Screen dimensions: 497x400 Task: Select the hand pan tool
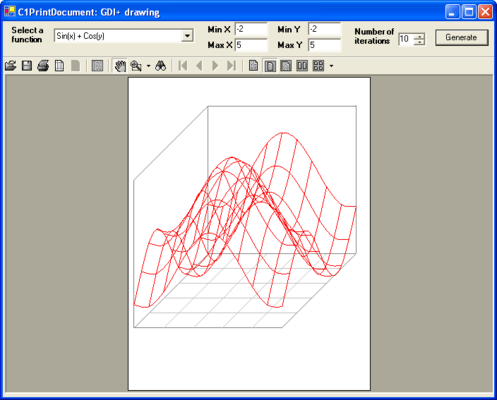pos(120,66)
